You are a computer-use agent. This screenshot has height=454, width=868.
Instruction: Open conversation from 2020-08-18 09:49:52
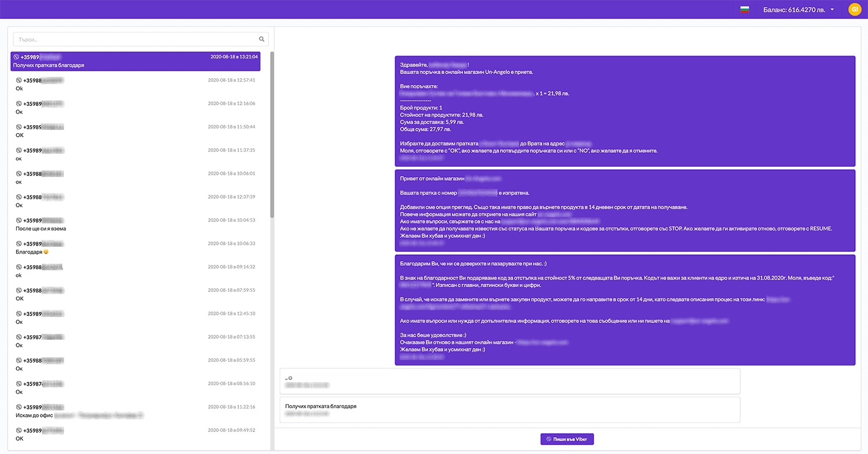(x=135, y=434)
